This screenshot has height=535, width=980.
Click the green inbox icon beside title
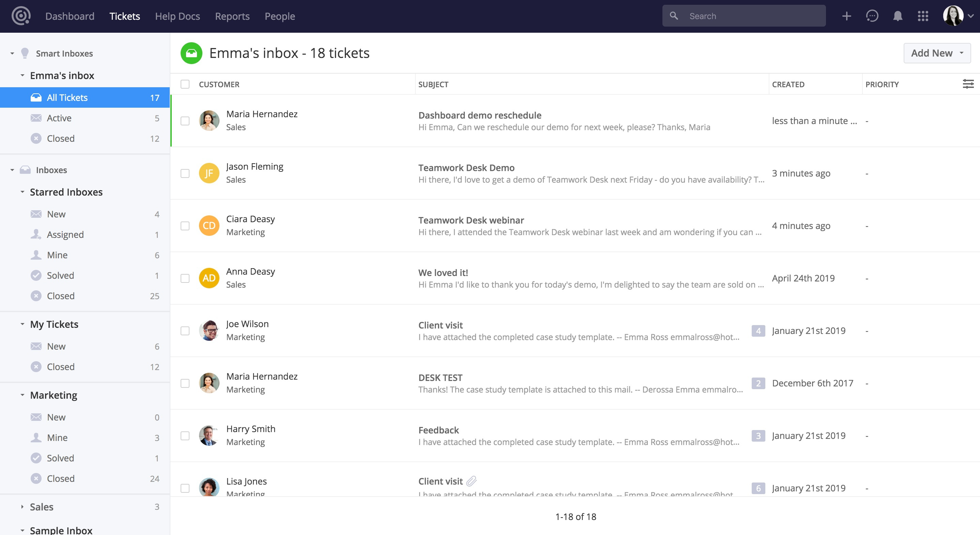point(192,53)
